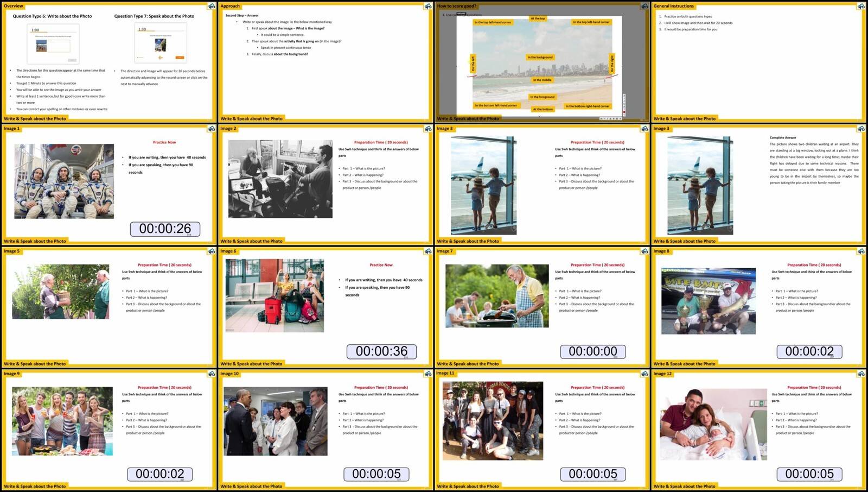Select the party friends photo in Image 9
This screenshot has width=868, height=492.
point(62,421)
